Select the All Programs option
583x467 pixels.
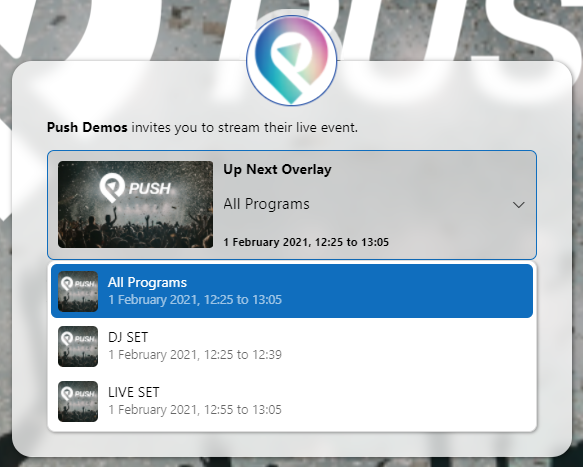[x=292, y=291]
